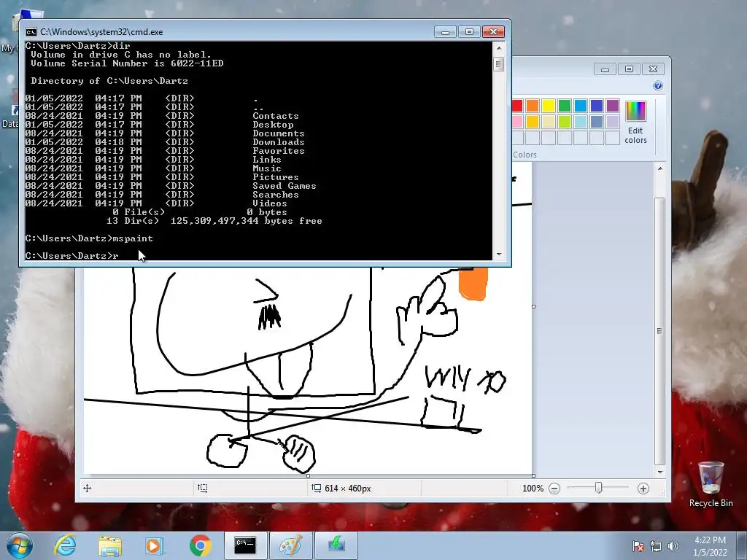This screenshot has height=560, width=747.
Task: Click the cmd window scrollbar down arrow
Action: click(x=499, y=254)
